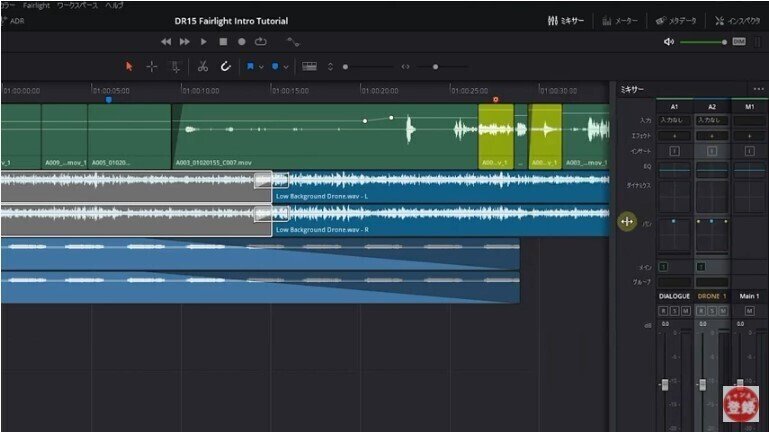Activate the range selection crosshair tool

152,67
